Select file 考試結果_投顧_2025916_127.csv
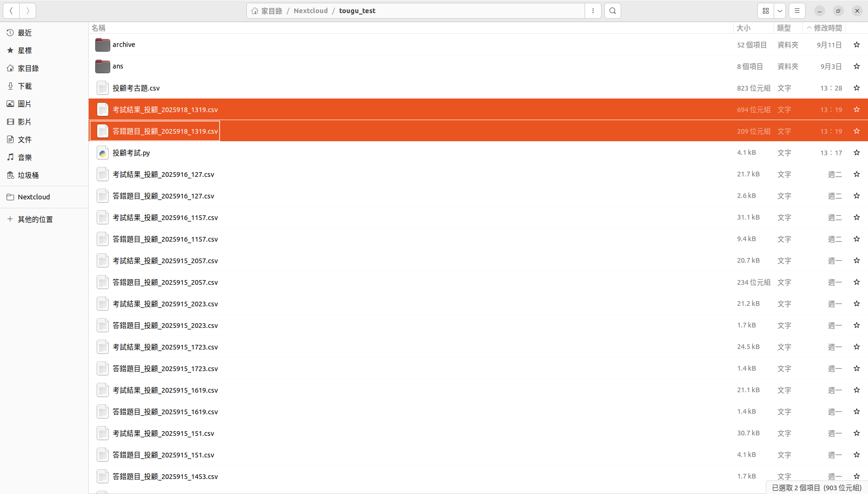The height and width of the screenshot is (494, 868). click(x=163, y=175)
